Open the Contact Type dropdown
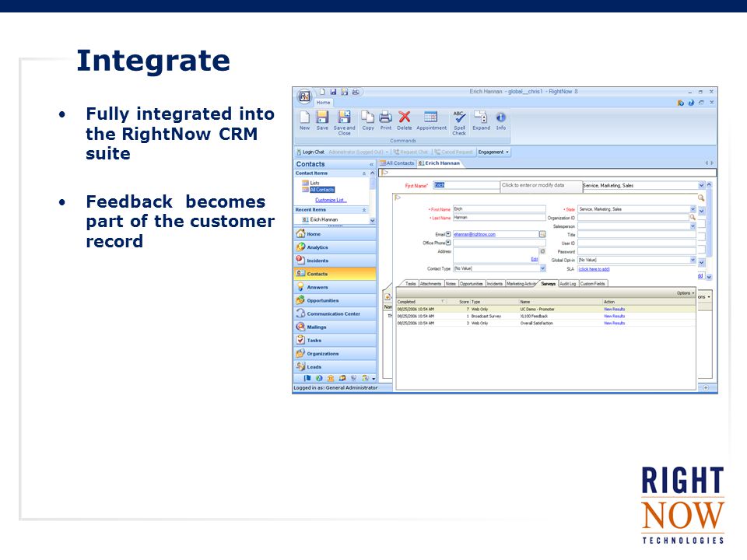 tap(542, 268)
